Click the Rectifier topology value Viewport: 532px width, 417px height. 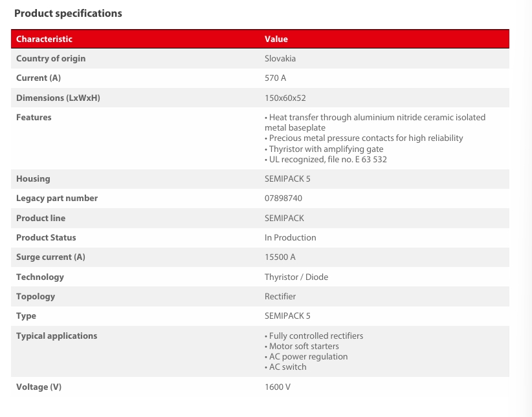tap(280, 296)
